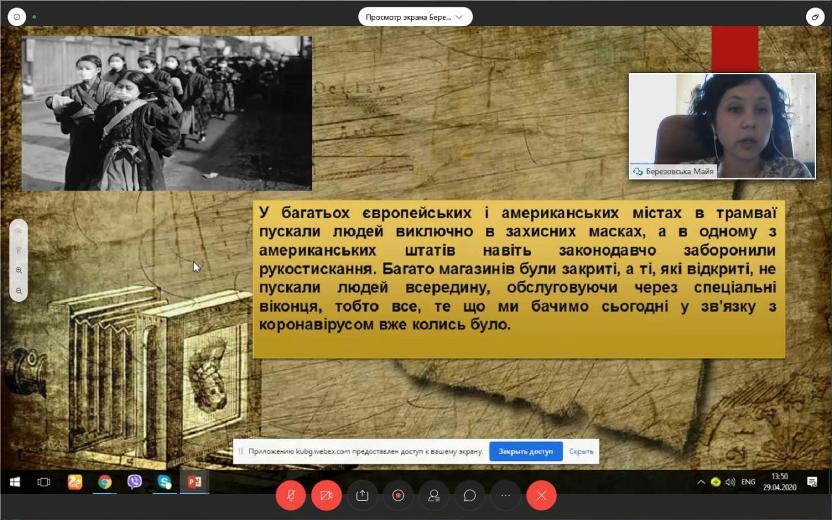Start recording the meeting

pos(398,495)
